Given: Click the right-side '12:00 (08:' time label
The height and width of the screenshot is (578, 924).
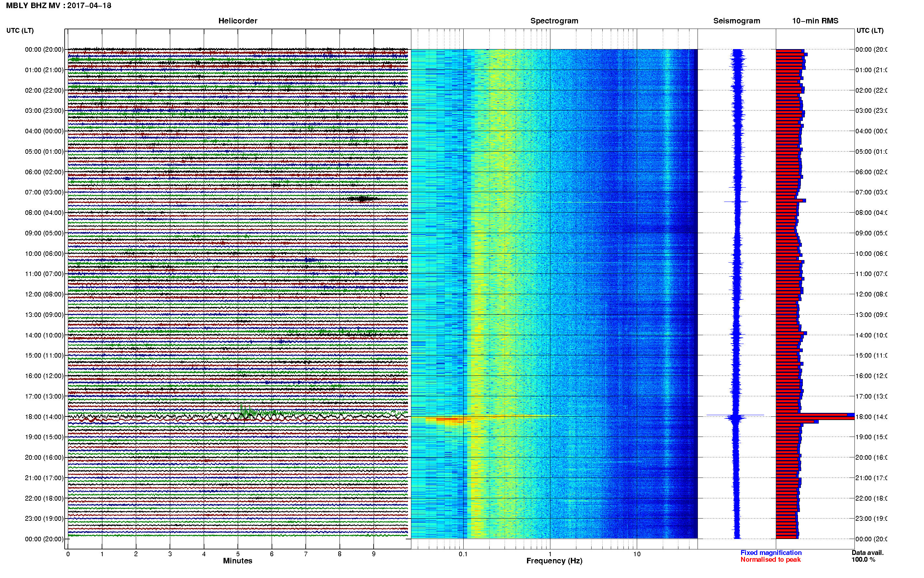Looking at the screenshot, I should click(871, 294).
